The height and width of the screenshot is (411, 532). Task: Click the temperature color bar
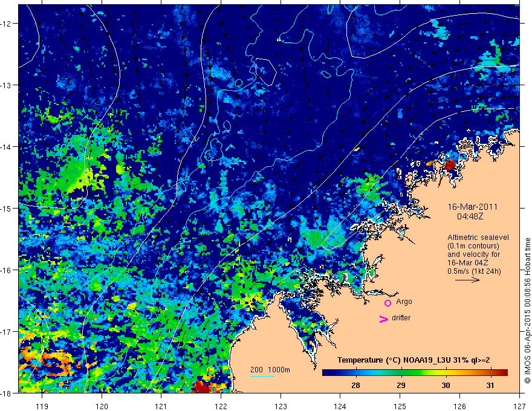[415, 373]
